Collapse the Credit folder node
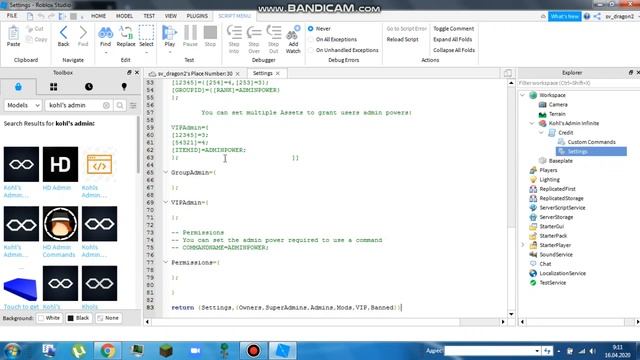640x360 pixels. coord(541,133)
